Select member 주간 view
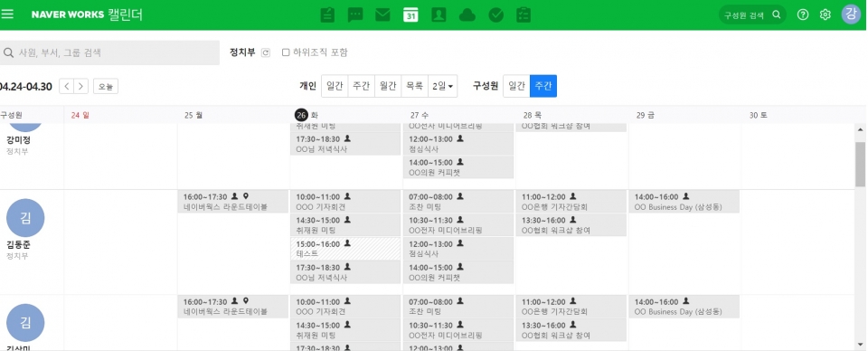This screenshot has width=868, height=351. pyautogui.click(x=543, y=86)
